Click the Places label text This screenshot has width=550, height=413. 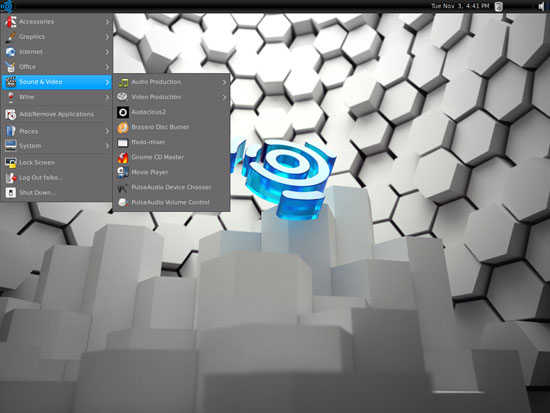28,131
